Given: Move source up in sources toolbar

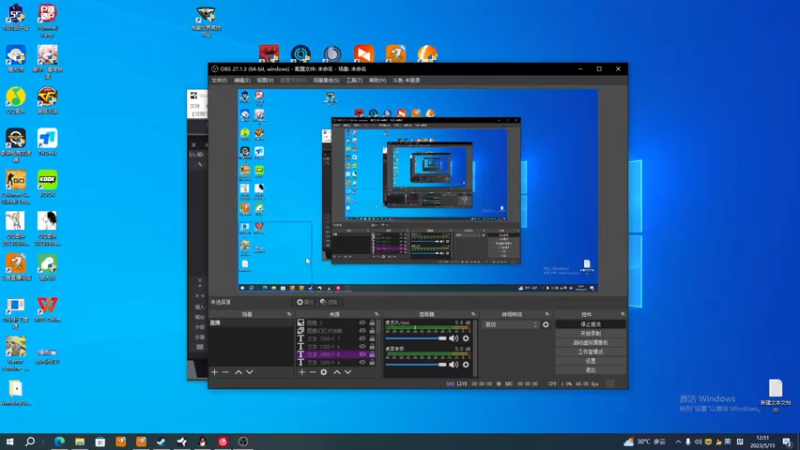Looking at the screenshot, I should (337, 372).
